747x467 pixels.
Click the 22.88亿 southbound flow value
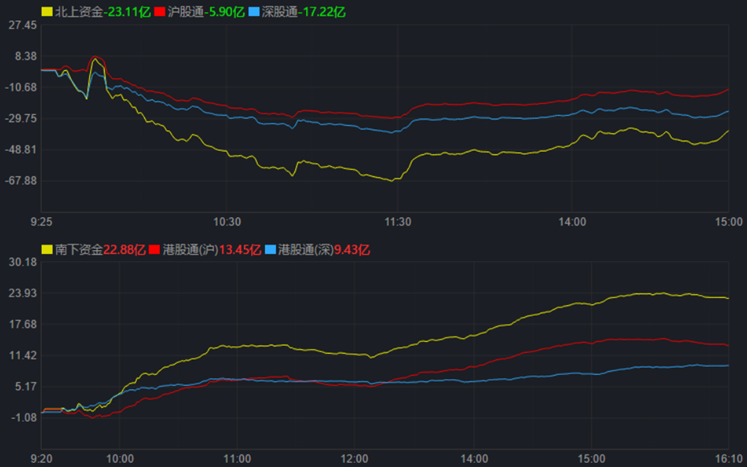pos(124,249)
